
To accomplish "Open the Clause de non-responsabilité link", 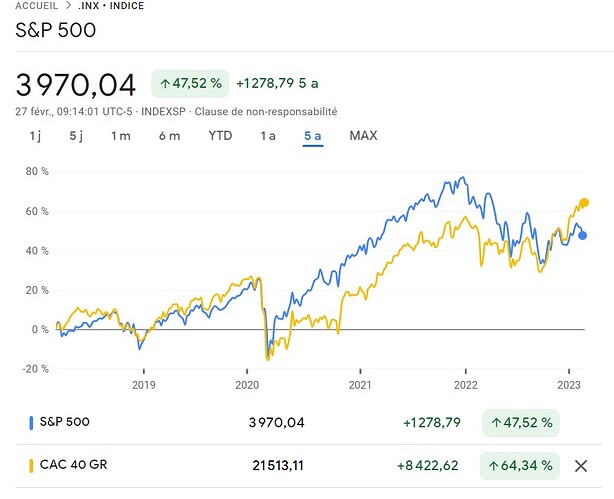I will click(x=266, y=112).
